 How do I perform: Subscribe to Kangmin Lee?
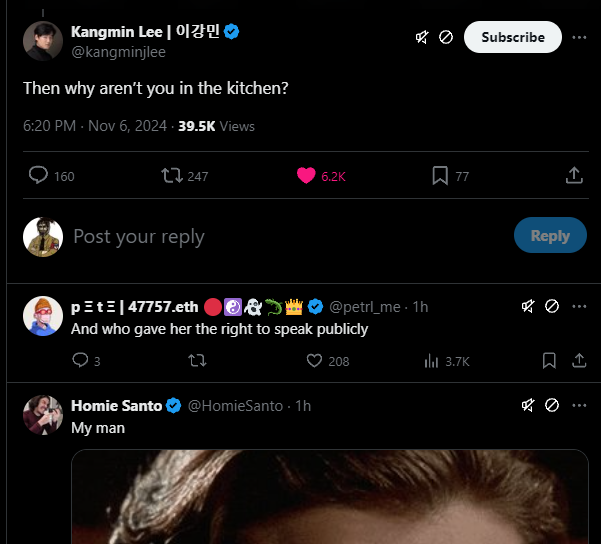512,37
